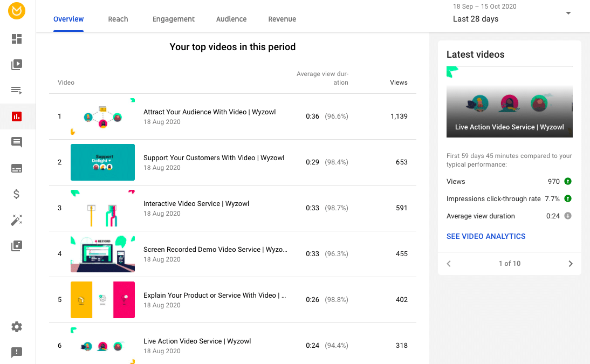The image size is (590, 364).
Task: Click grey down arrow beside Average view duration
Action: pyautogui.click(x=568, y=216)
